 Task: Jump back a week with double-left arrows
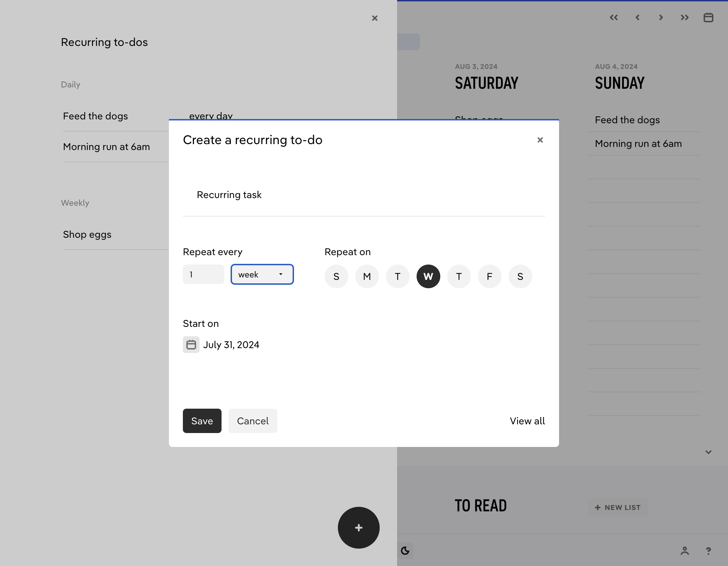coord(614,17)
